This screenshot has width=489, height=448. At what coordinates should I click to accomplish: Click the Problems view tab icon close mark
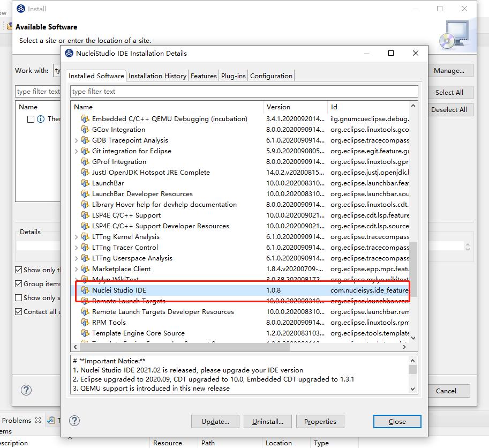38,420
